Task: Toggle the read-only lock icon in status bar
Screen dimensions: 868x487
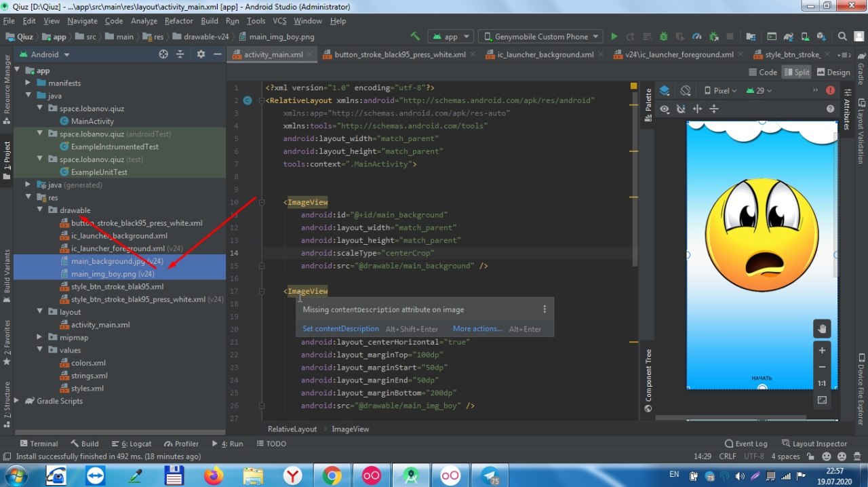Action: click(809, 456)
